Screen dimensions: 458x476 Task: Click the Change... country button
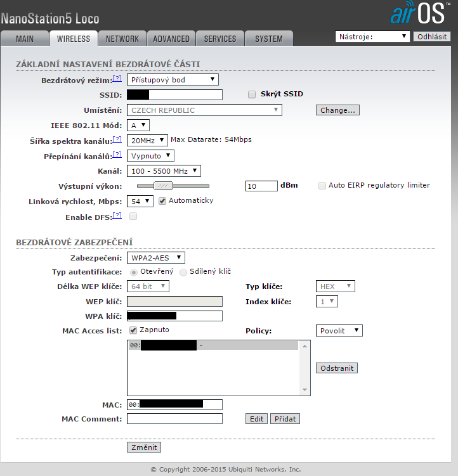point(337,110)
